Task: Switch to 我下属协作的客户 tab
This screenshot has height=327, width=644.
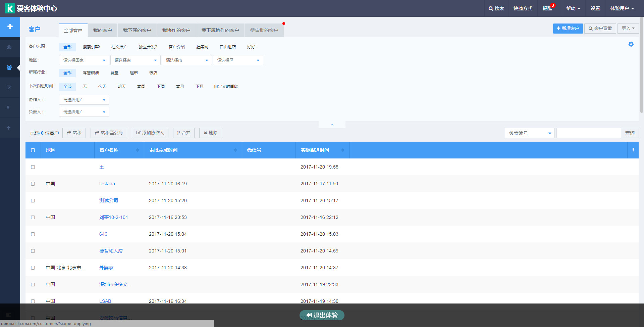Action: (220, 30)
